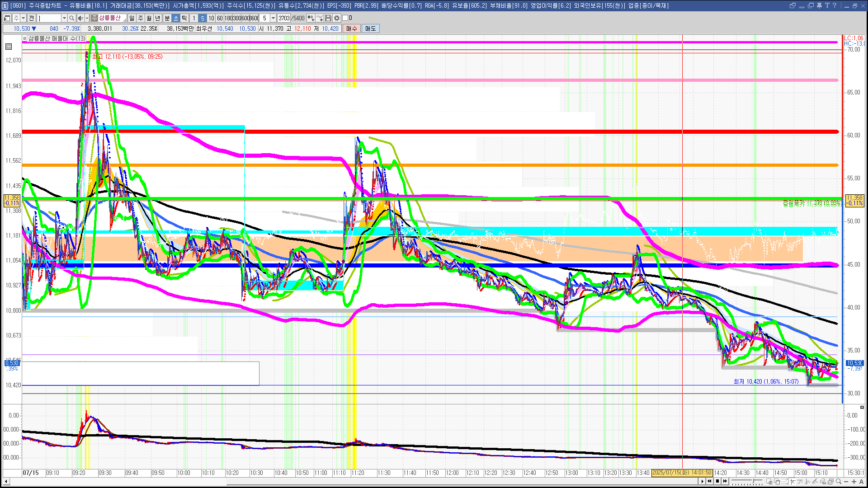The image size is (868, 488).
Task: Click the grid icon left of the price axis
Action: (9, 47)
